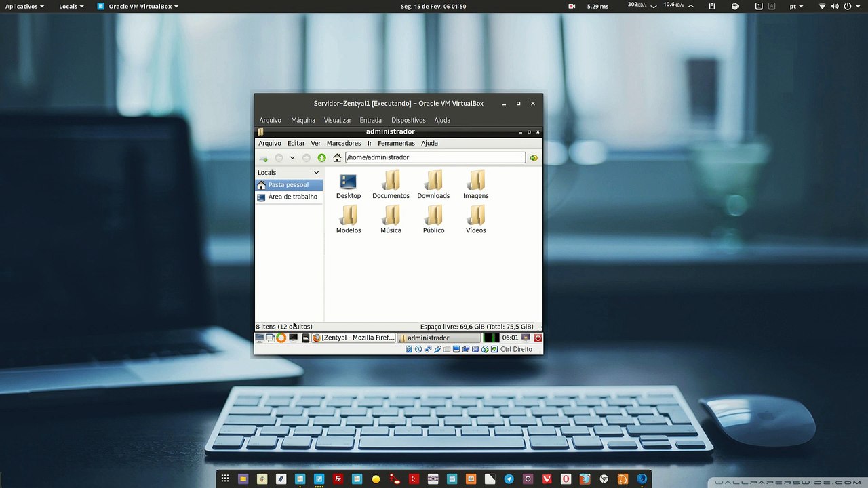Expand the Locais side pane dropdown
Viewport: 868px width, 488px height.
click(316, 173)
